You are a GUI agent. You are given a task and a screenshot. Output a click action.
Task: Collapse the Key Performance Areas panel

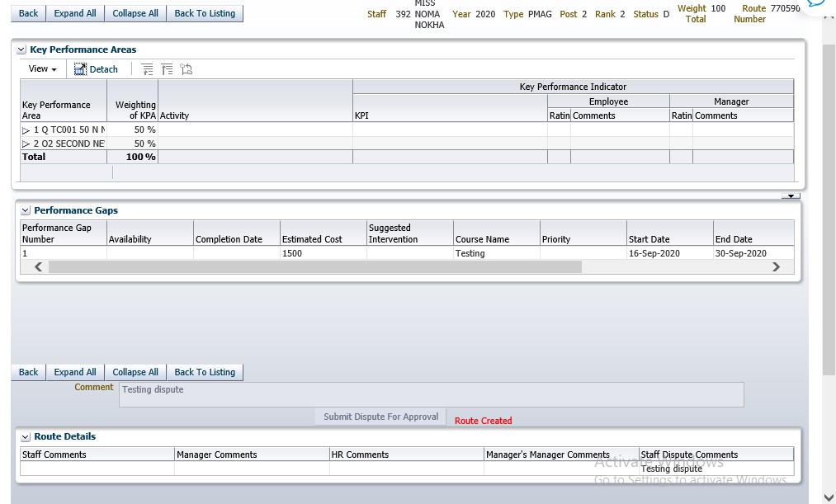pyautogui.click(x=21, y=50)
